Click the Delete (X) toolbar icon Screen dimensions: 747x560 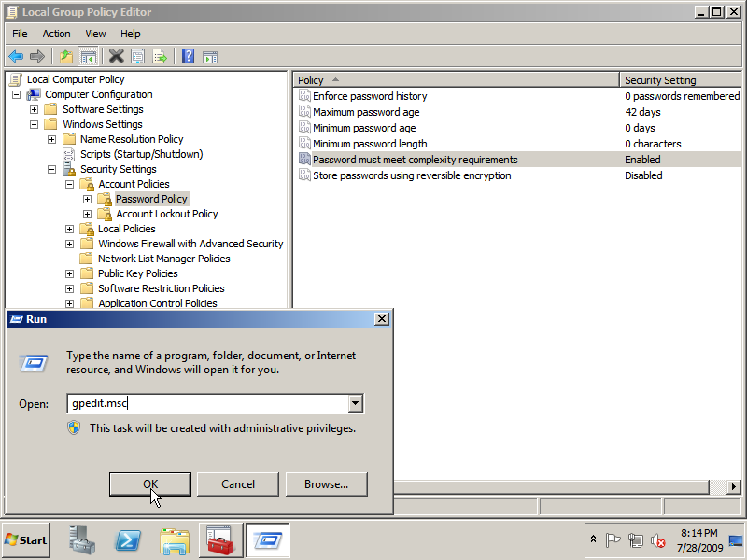116,57
